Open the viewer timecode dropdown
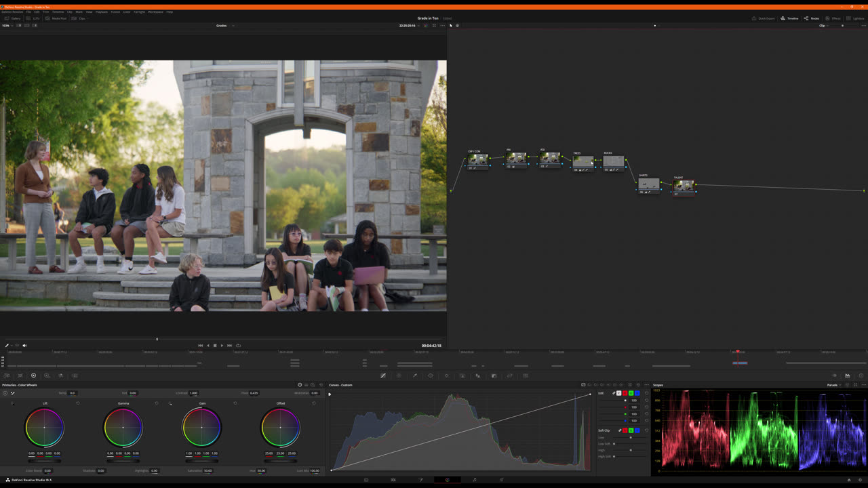This screenshot has height=488, width=868. coord(409,25)
